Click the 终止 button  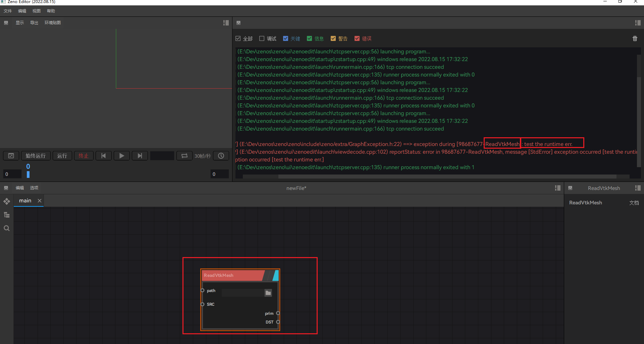(x=84, y=156)
